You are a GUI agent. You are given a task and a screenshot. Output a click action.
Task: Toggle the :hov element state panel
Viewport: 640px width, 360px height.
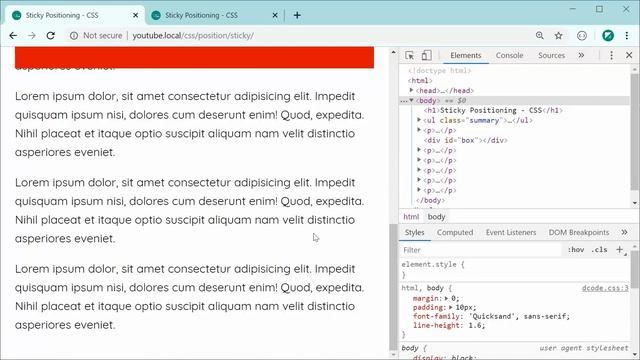click(x=576, y=249)
